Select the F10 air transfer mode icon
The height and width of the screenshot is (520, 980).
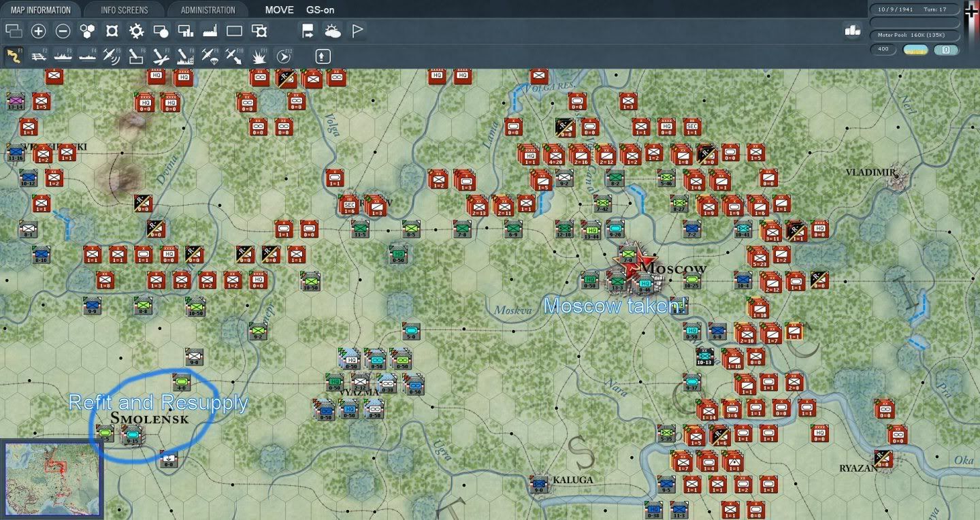234,56
